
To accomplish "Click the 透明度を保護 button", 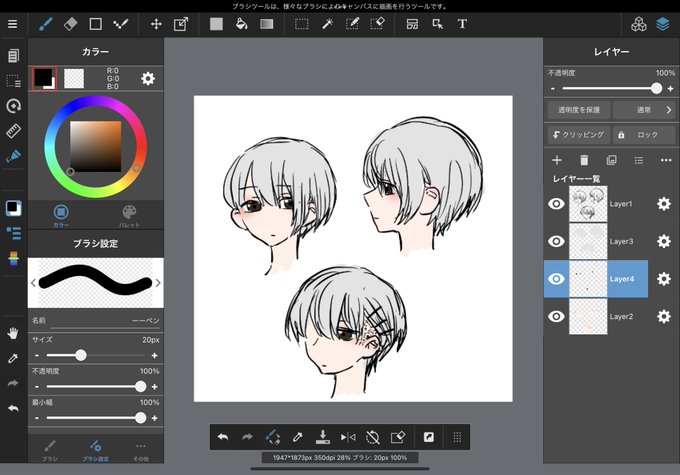I will 579,110.
